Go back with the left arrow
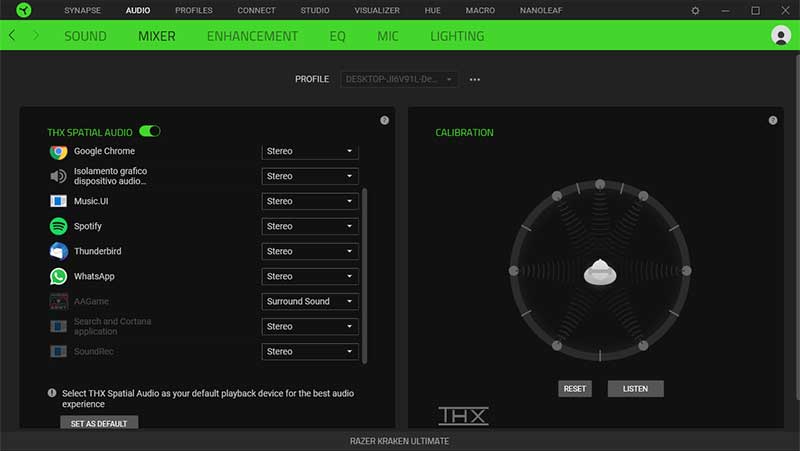Screen dimensions: 800x451 [x=12, y=35]
